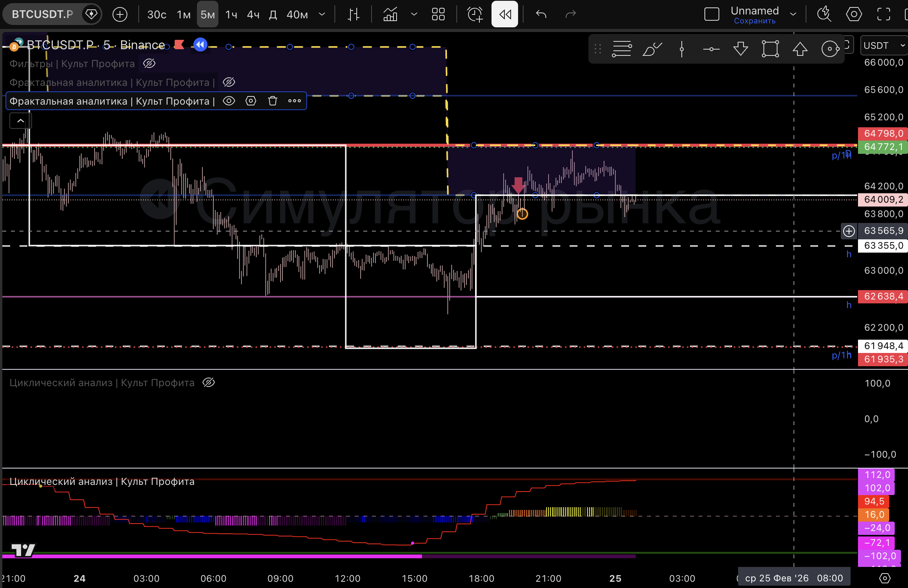The width and height of the screenshot is (908, 588).
Task: Open the layout templates grid icon
Action: click(438, 14)
